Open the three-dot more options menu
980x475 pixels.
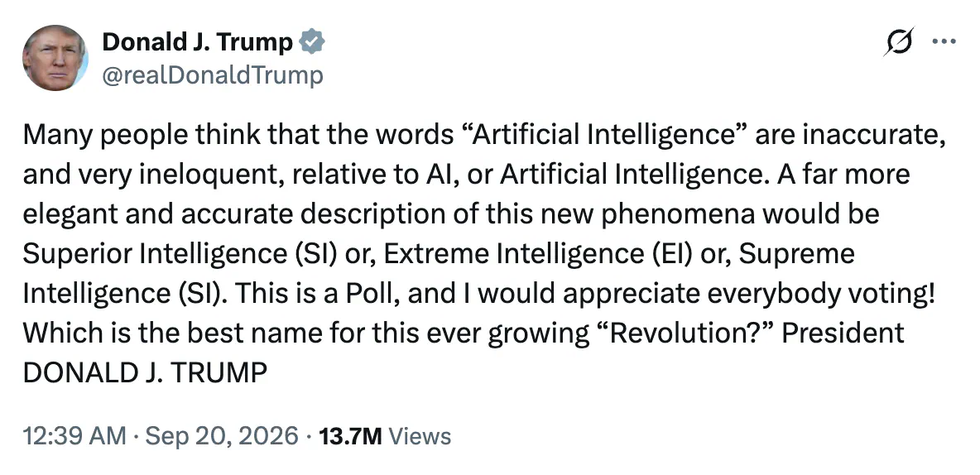point(944,42)
